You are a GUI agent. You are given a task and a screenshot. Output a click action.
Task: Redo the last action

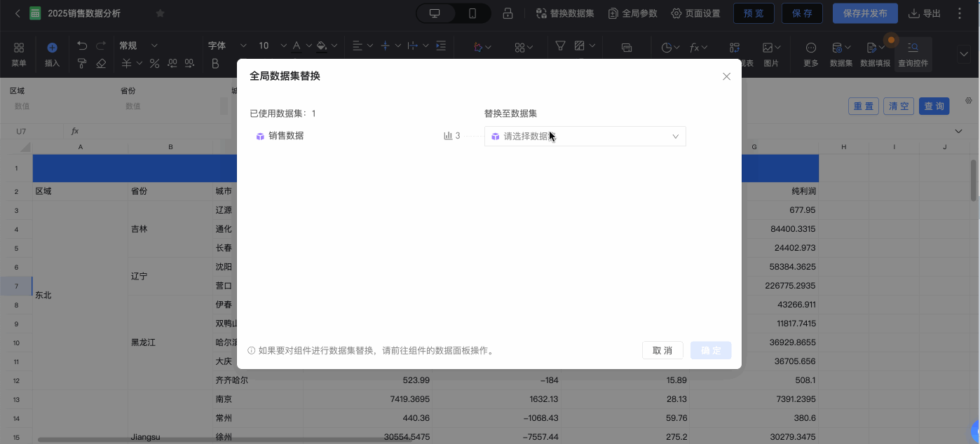[x=101, y=46]
